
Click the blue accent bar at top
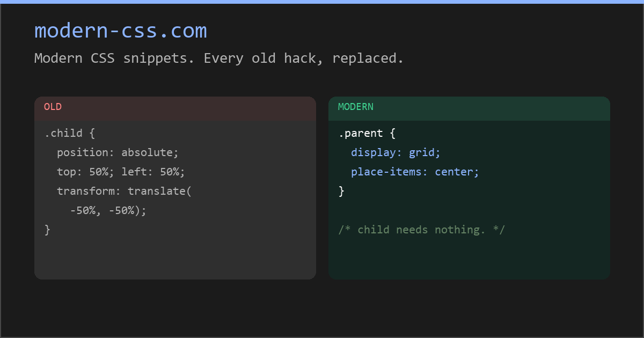pos(322,2)
